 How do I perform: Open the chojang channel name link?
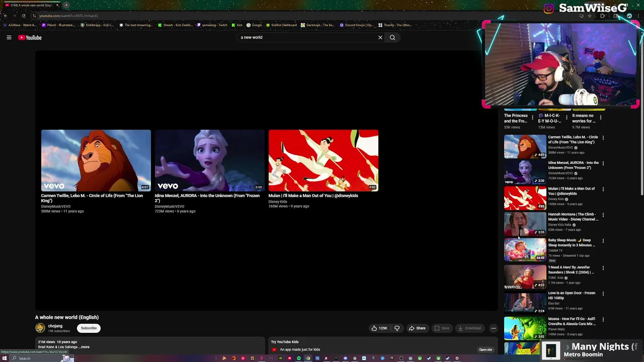[55, 326]
